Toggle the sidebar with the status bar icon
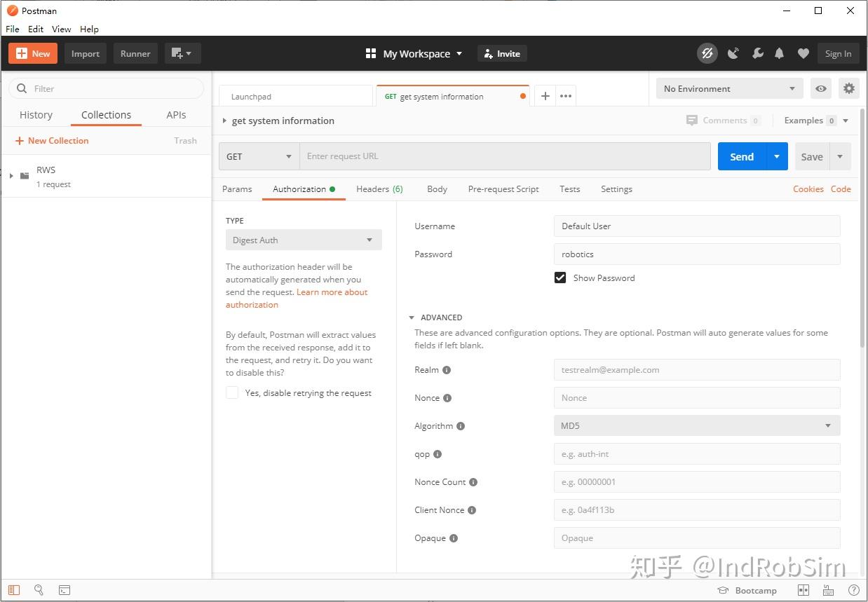The height and width of the screenshot is (602, 868). tap(14, 590)
